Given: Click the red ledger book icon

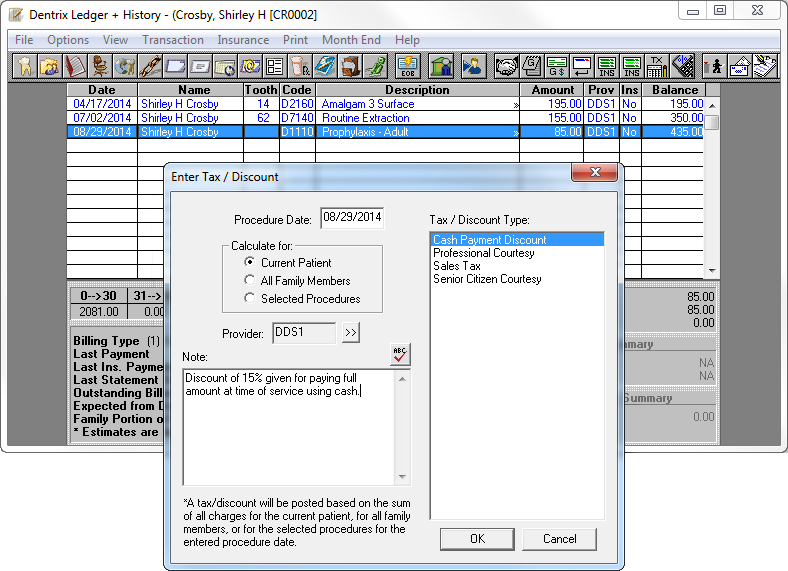Looking at the screenshot, I should point(74,66).
